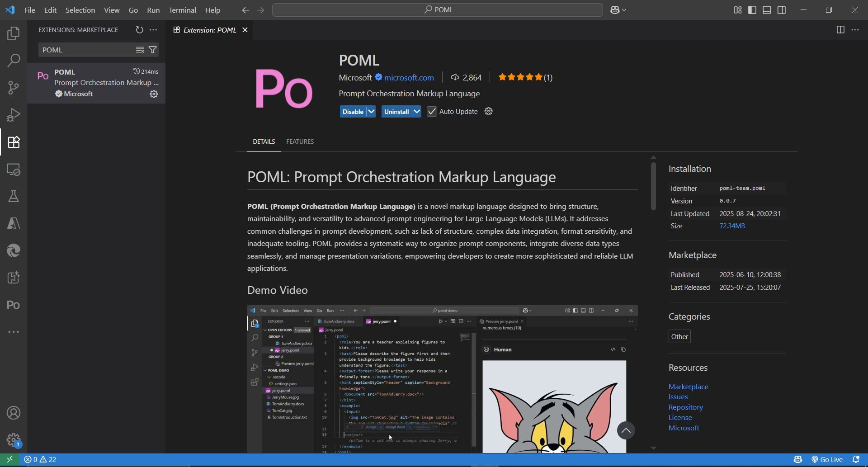Click the 72.34MB size link
The image size is (868, 467).
(732, 226)
